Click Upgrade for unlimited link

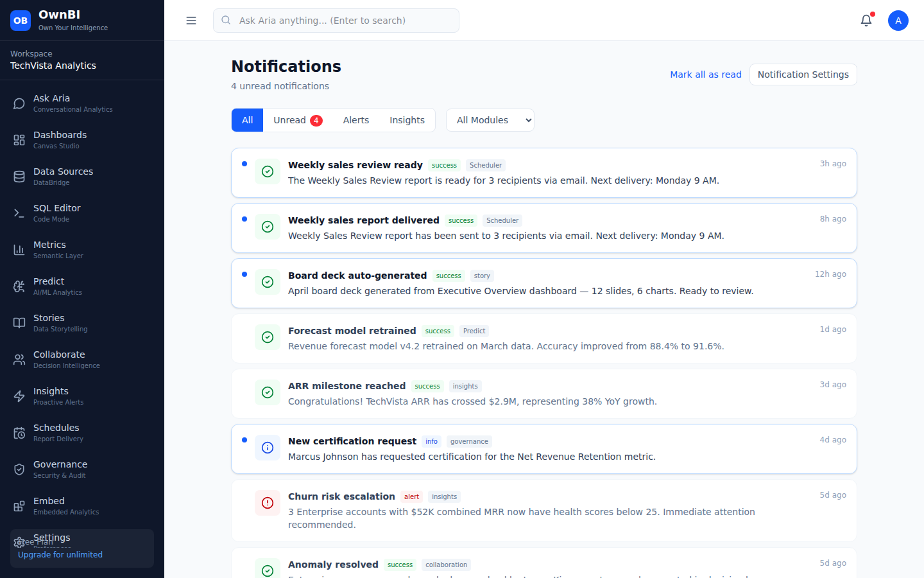pyautogui.click(x=60, y=555)
